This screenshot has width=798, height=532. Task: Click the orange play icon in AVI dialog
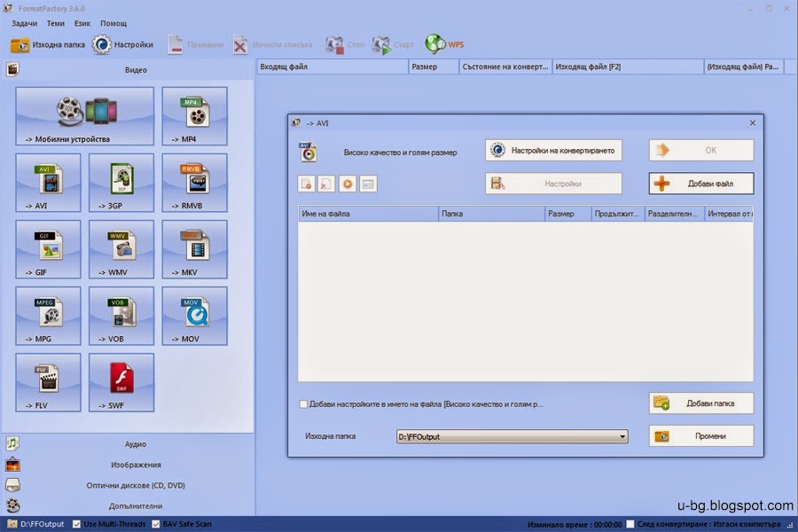pyautogui.click(x=347, y=184)
